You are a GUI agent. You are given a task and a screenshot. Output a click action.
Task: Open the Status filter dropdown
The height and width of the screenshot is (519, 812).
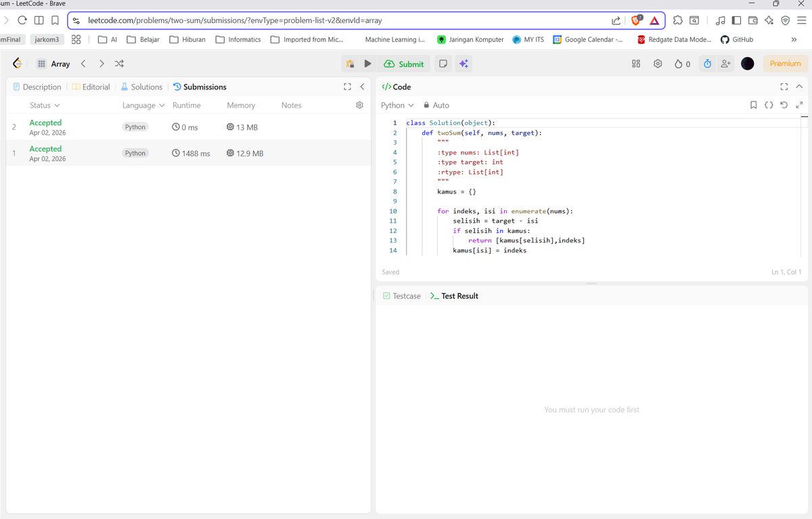45,106
